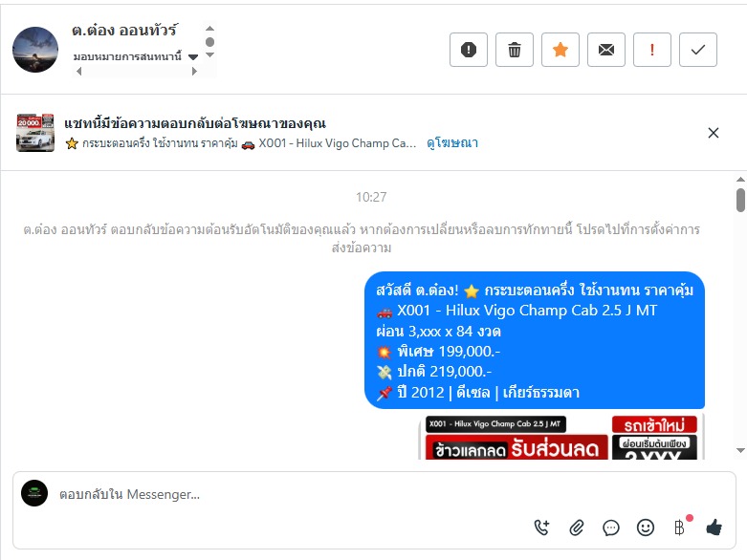The image size is (747, 560).
Task: Open the ad thumbnail in the banner
Action: [x=35, y=133]
